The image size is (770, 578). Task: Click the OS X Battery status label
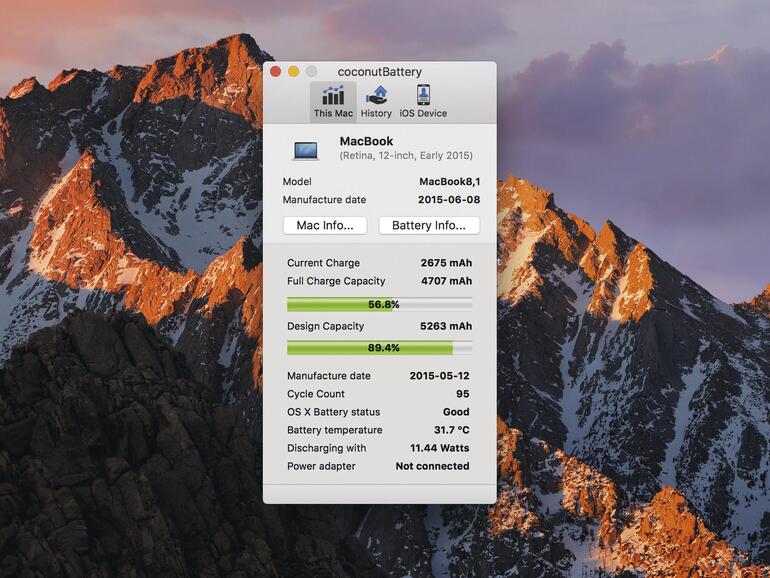[x=333, y=413]
